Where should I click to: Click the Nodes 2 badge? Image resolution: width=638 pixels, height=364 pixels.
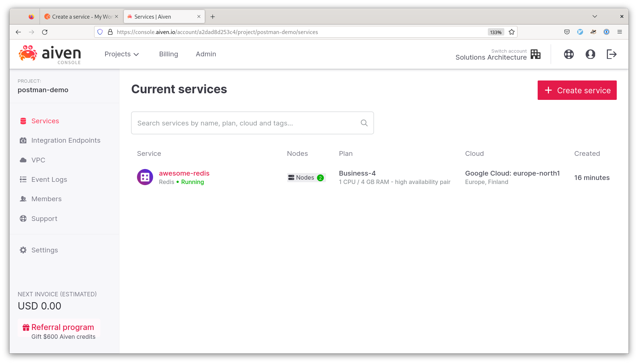pyautogui.click(x=307, y=178)
